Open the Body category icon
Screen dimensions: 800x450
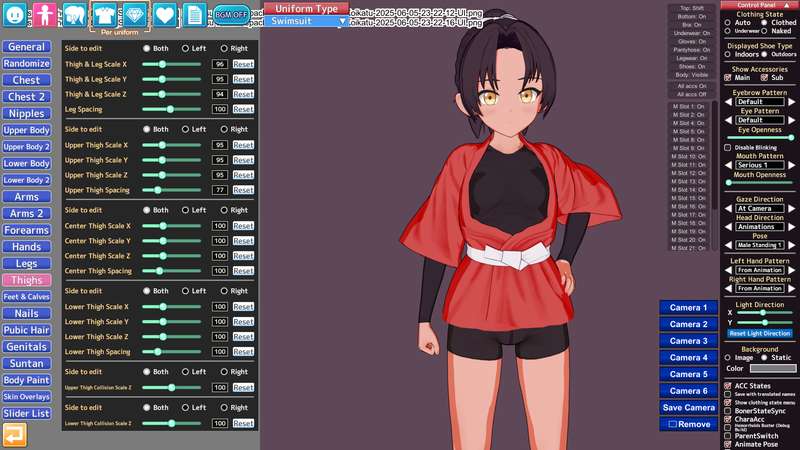pos(45,15)
